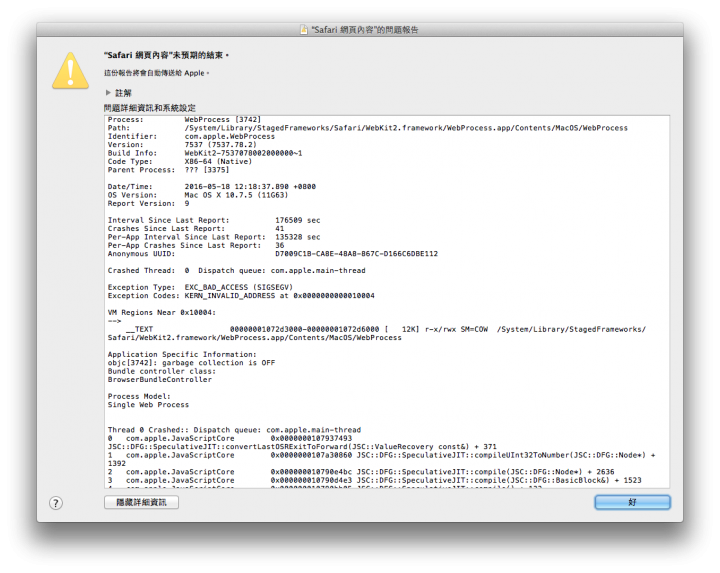Select the 'Crashed Thread: 0' line
This screenshot has width=720, height=573.
point(236,271)
